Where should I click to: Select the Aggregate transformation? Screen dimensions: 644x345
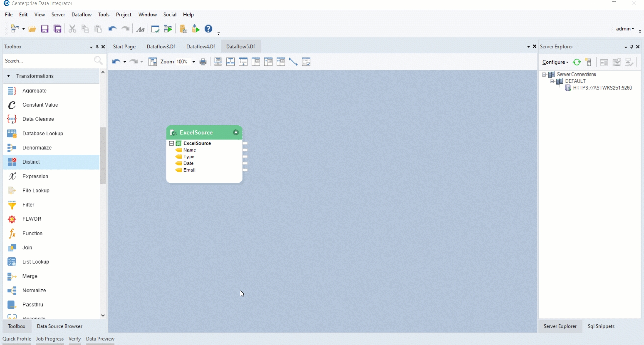[34, 91]
